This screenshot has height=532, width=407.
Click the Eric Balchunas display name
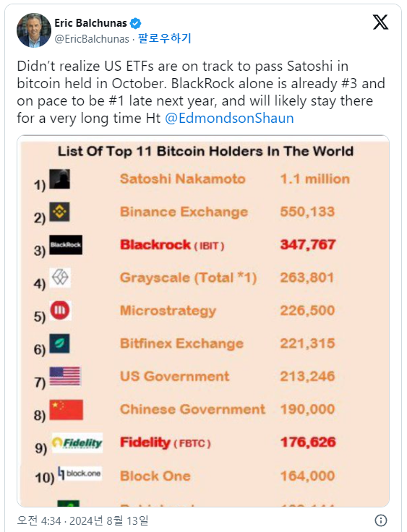coord(90,23)
